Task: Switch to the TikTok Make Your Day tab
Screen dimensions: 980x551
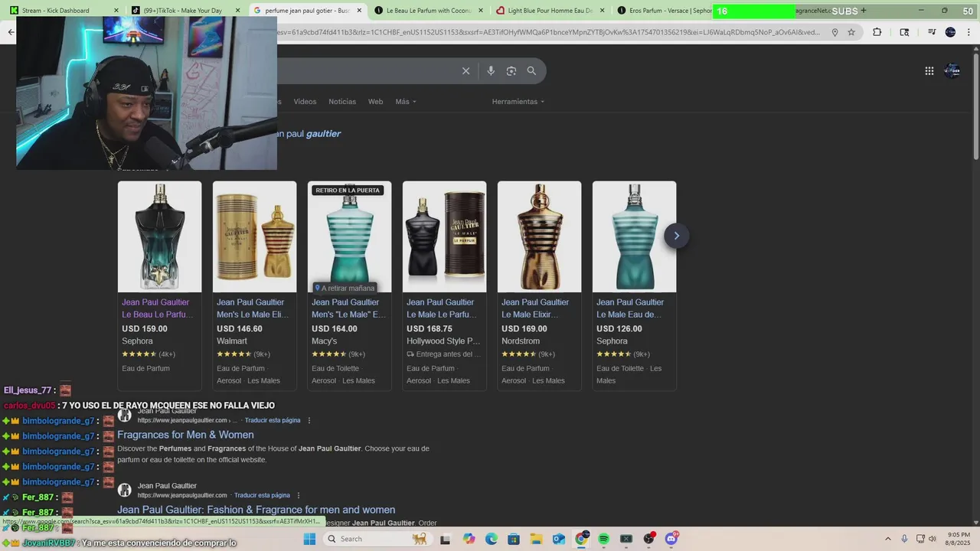Action: coord(185,11)
